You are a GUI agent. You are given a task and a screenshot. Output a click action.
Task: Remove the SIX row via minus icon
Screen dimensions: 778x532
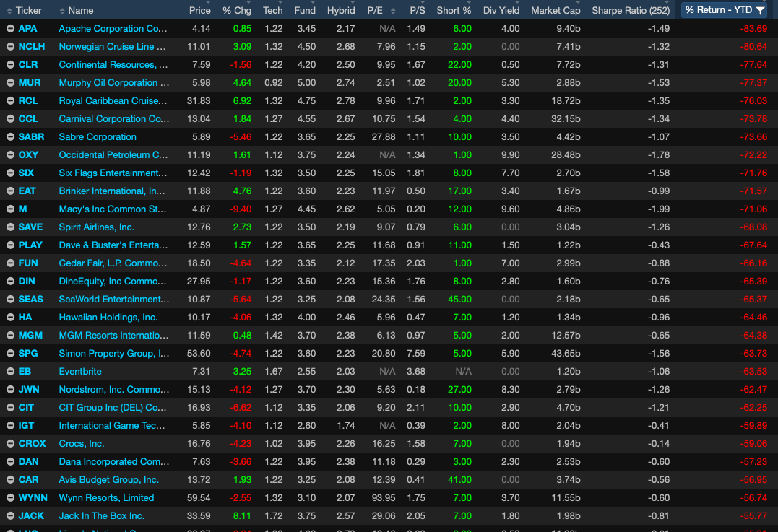[10, 173]
